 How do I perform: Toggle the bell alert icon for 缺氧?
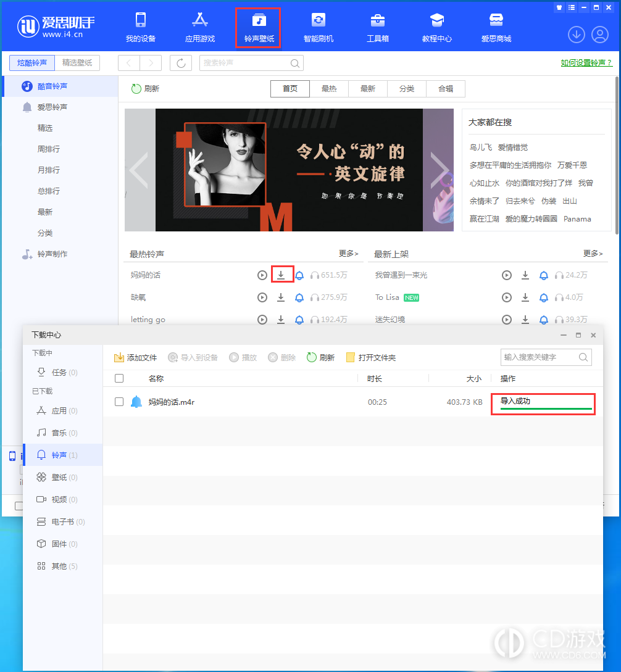point(299,297)
